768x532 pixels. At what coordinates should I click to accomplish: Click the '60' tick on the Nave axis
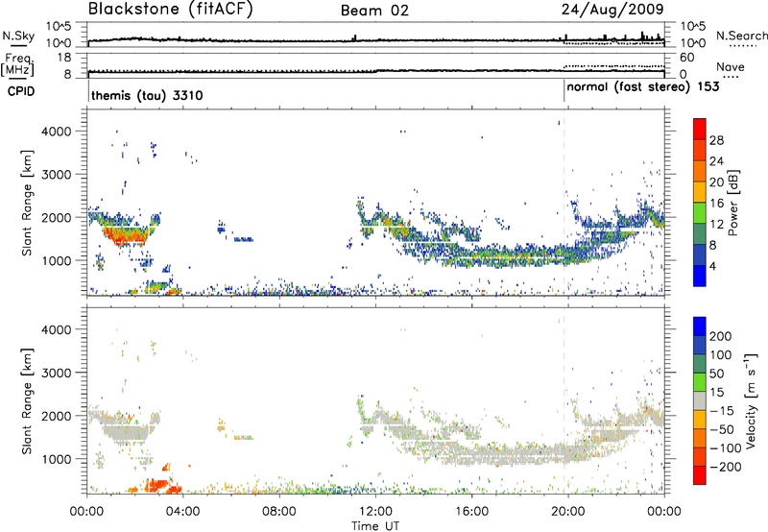pyautogui.click(x=686, y=58)
